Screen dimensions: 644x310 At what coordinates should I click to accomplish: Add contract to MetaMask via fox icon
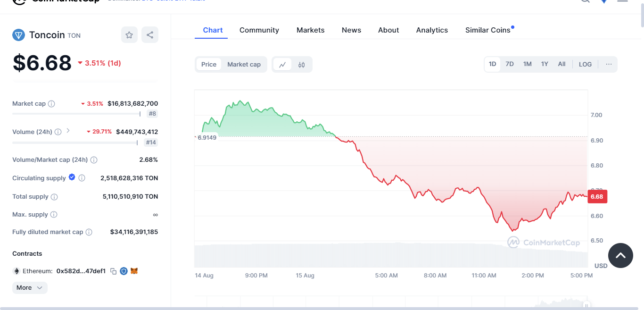point(134,271)
